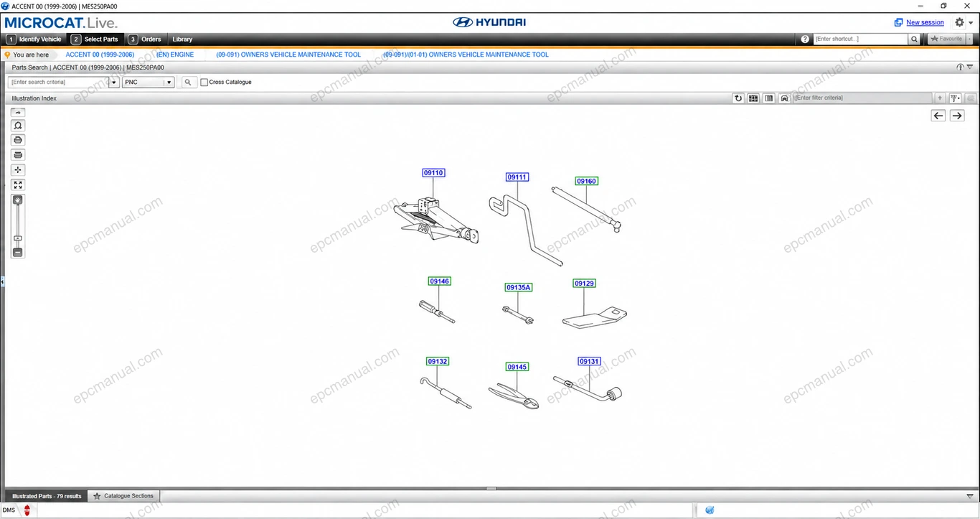
Task: Click the vehicle filter icon beside filter field
Action: tap(785, 98)
